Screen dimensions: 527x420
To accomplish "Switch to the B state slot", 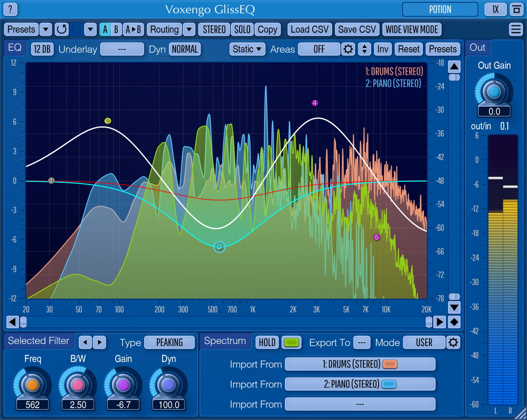I will click(116, 29).
